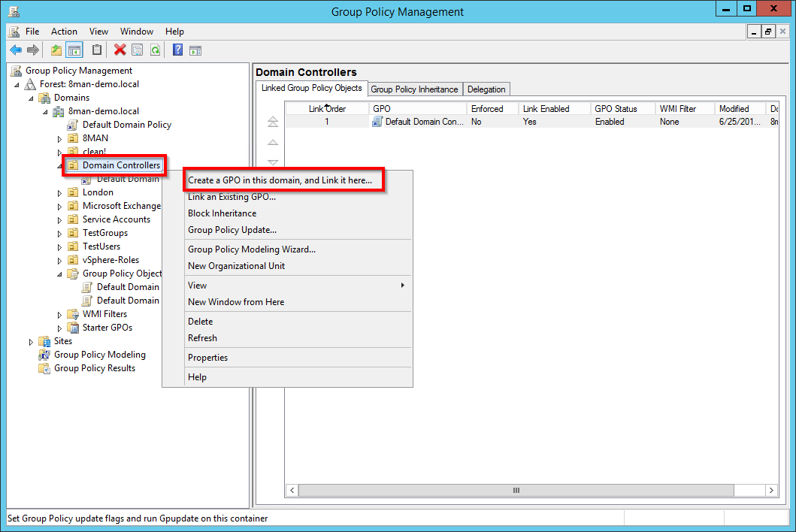The image size is (796, 532).
Task: Toggle the Show/Hide Action Pane icon
Action: 195,50
